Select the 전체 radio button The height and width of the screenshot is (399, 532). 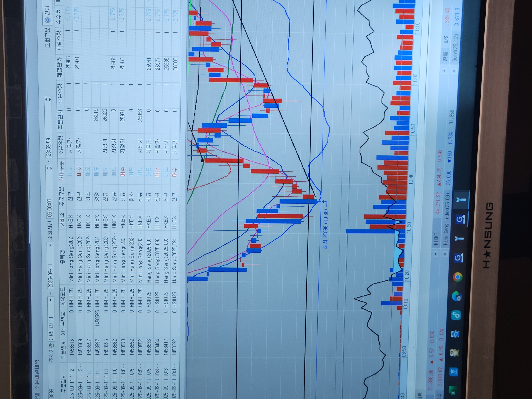click(x=48, y=20)
